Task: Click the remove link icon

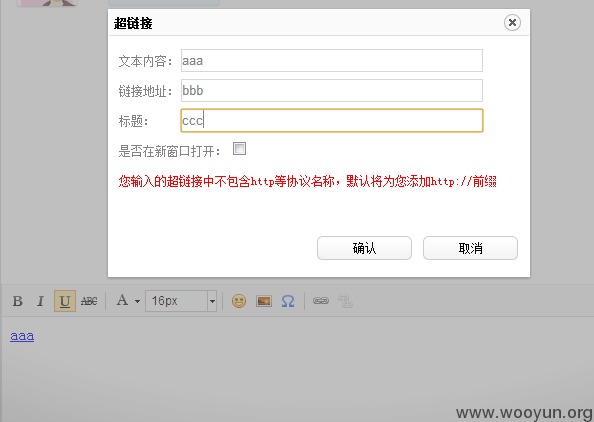Action: tap(345, 302)
